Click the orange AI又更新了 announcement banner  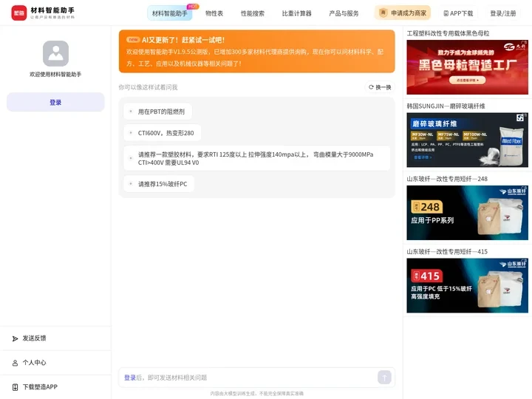tap(257, 51)
